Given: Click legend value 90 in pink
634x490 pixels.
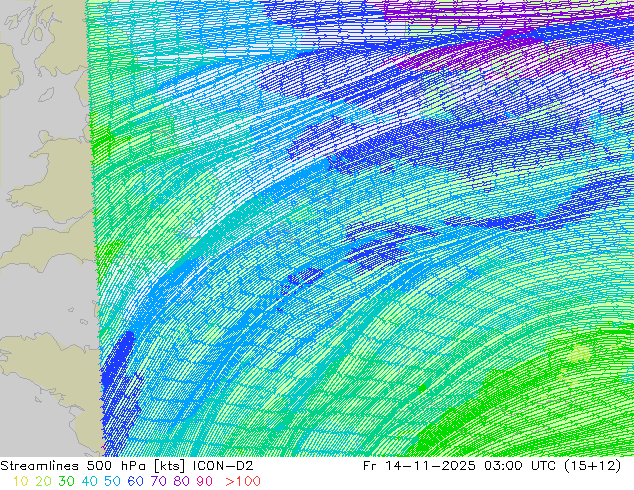Looking at the screenshot, I should click(205, 482).
